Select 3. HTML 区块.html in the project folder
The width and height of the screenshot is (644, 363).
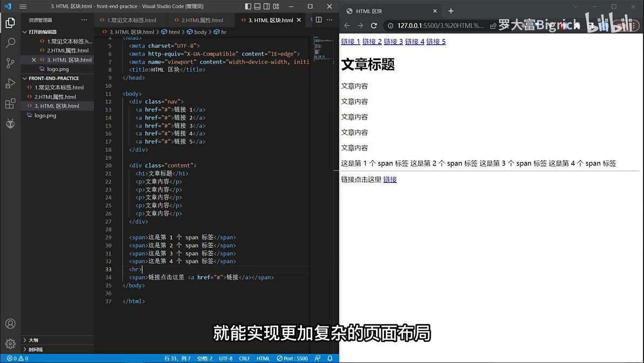57,106
